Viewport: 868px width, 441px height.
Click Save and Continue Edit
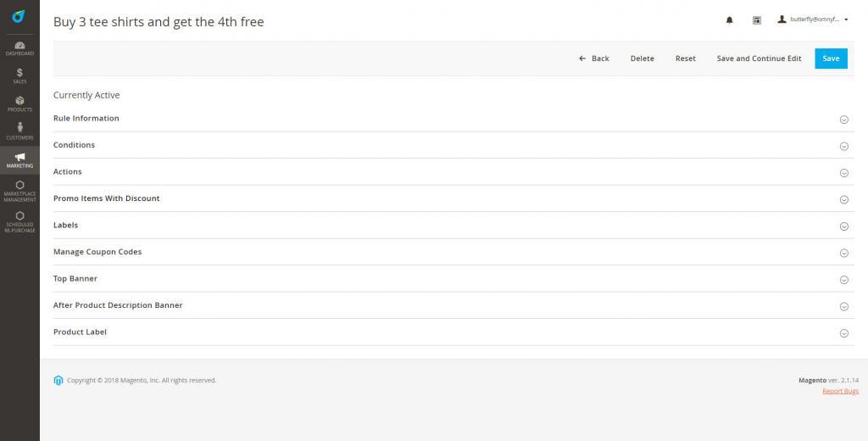[x=759, y=59]
